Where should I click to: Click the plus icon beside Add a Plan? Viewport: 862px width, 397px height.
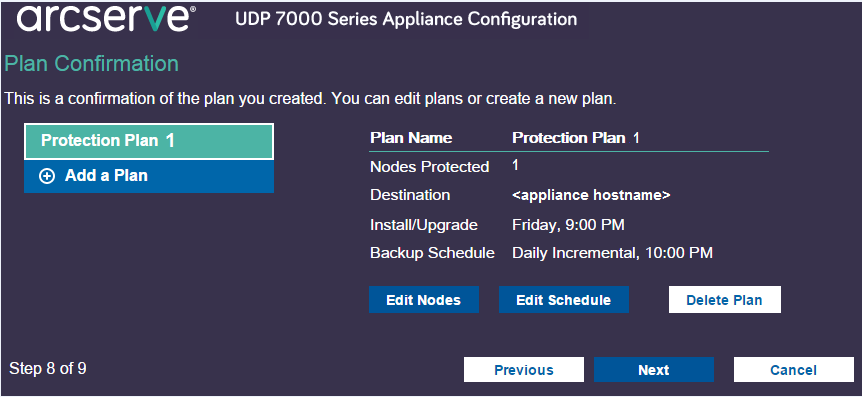(x=47, y=176)
